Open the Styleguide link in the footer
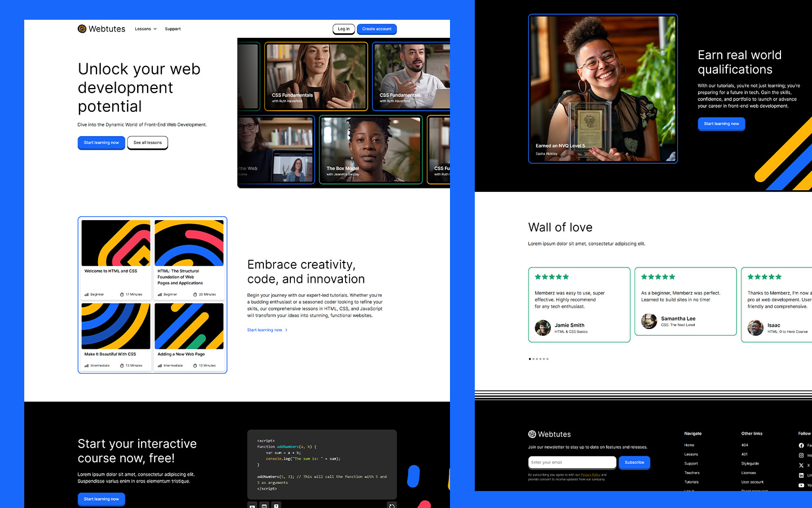The width and height of the screenshot is (812, 508). tap(750, 463)
